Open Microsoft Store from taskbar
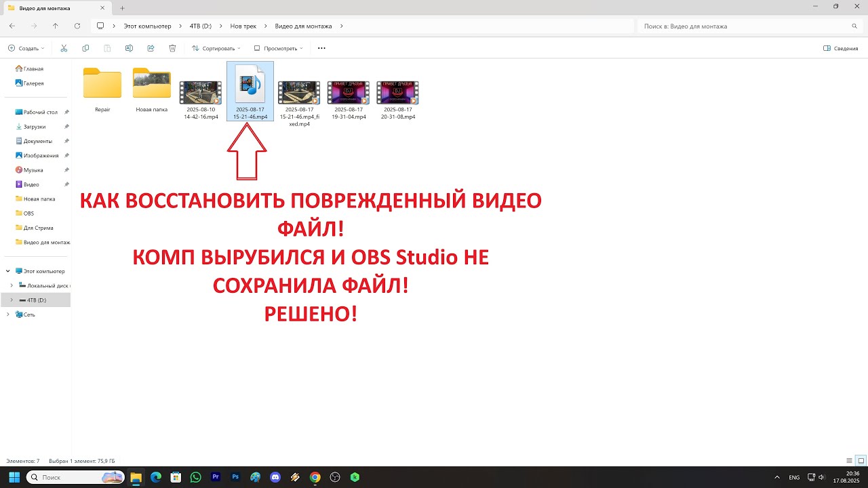This screenshot has width=868, height=488. tap(176, 477)
